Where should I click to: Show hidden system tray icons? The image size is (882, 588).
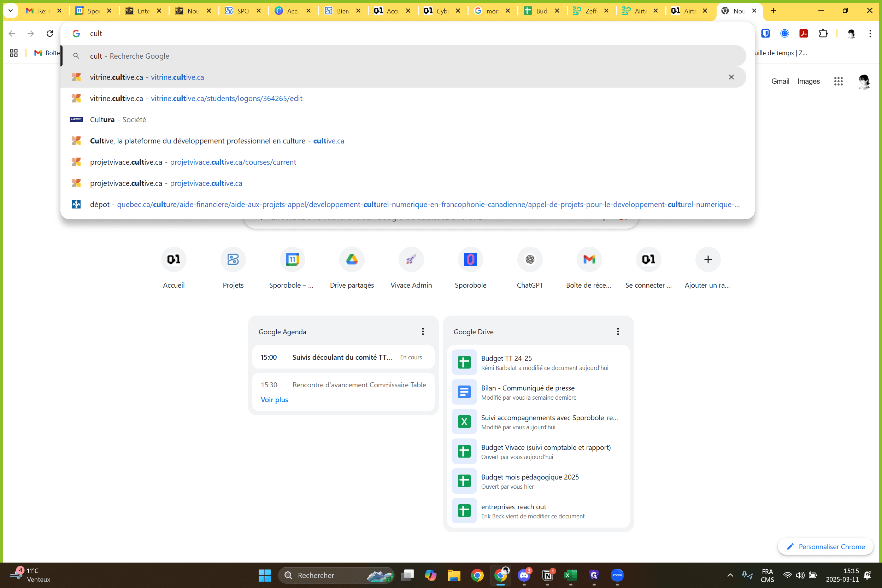click(x=730, y=575)
